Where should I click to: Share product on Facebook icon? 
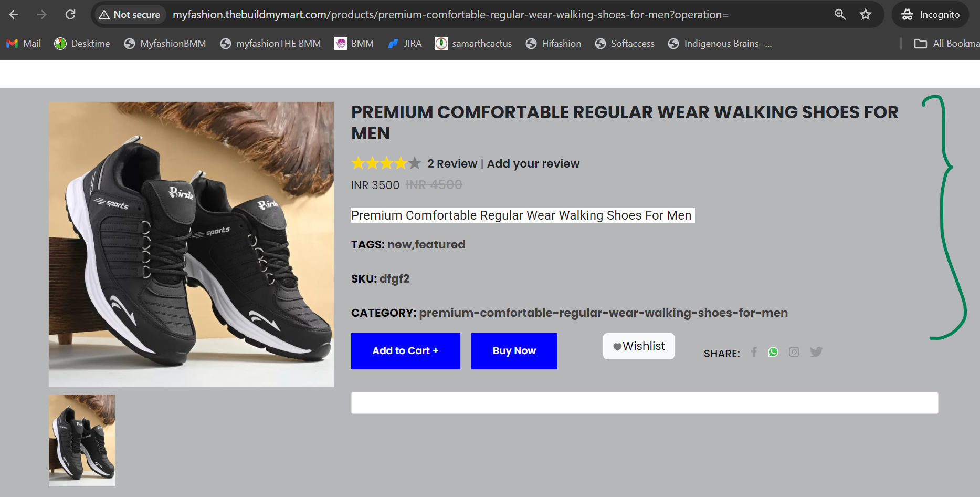pyautogui.click(x=754, y=352)
